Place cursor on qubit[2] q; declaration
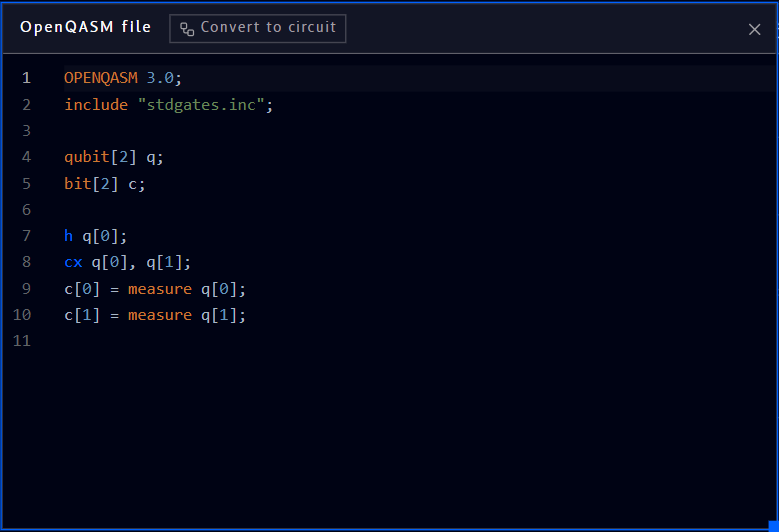779x532 pixels. point(114,157)
